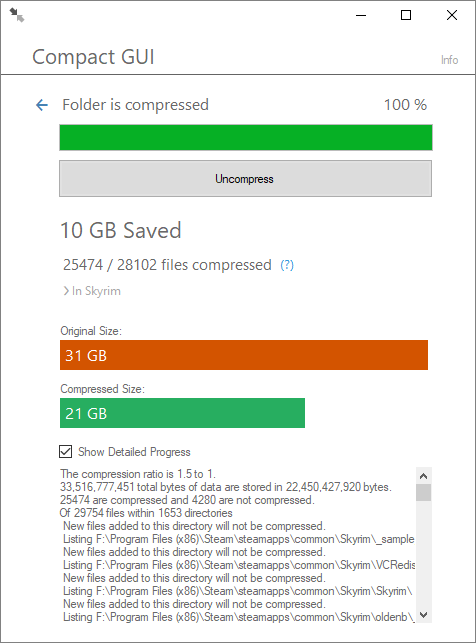The height and width of the screenshot is (643, 476).
Task: Uncheck Show Detailed Progress checkbox
Action: point(66,451)
